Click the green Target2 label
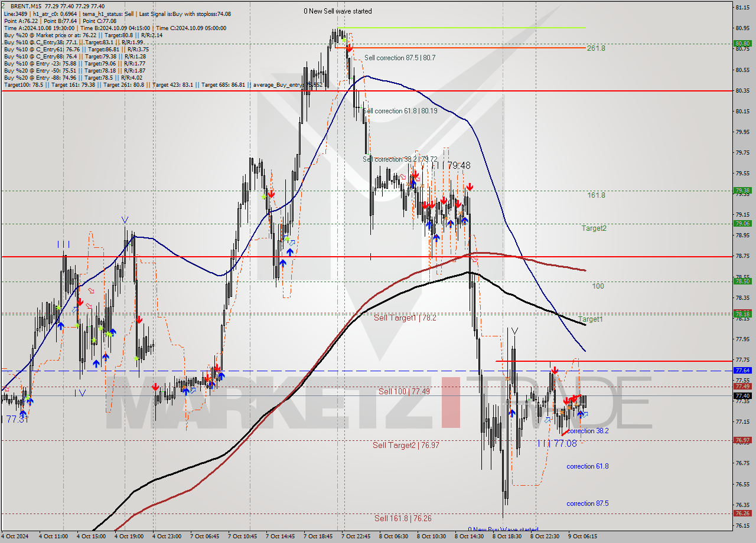756x543 pixels. pyautogui.click(x=594, y=228)
